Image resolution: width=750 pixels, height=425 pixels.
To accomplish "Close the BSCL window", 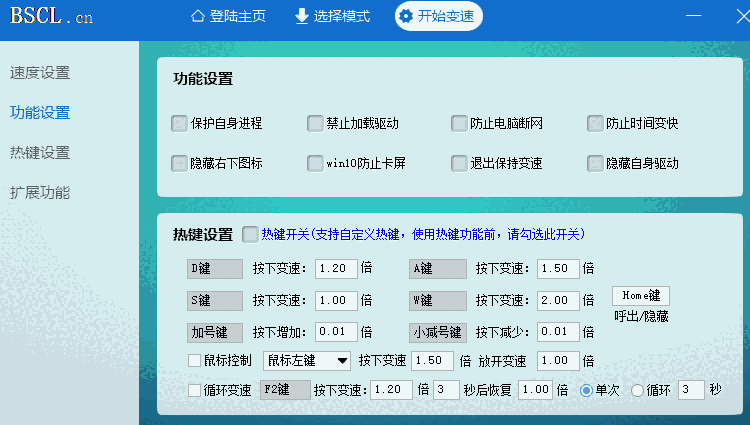I will pyautogui.click(x=743, y=16).
